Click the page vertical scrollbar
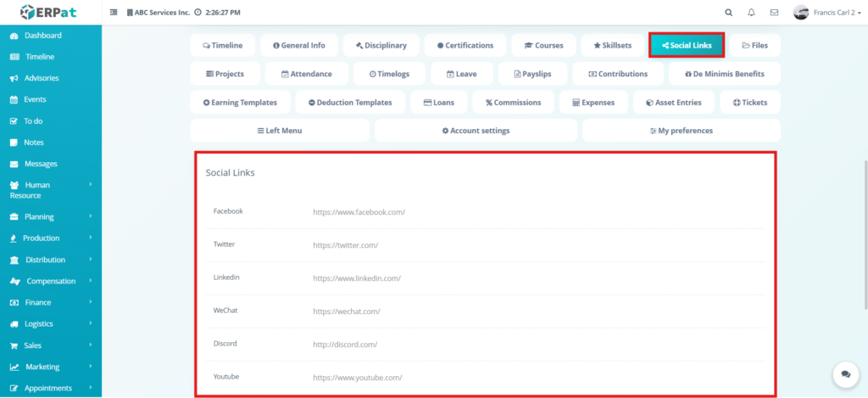 click(x=865, y=235)
